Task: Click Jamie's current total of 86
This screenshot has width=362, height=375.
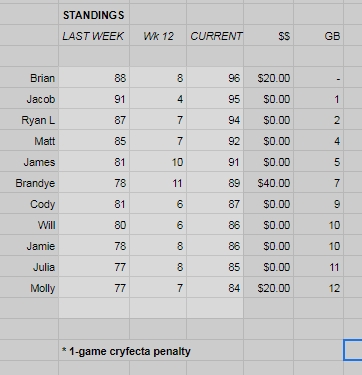Action: tap(215, 246)
